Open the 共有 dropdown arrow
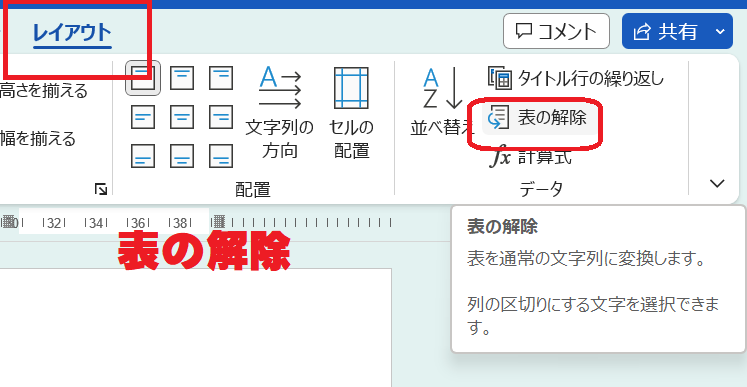The width and height of the screenshot is (747, 387). (x=720, y=31)
